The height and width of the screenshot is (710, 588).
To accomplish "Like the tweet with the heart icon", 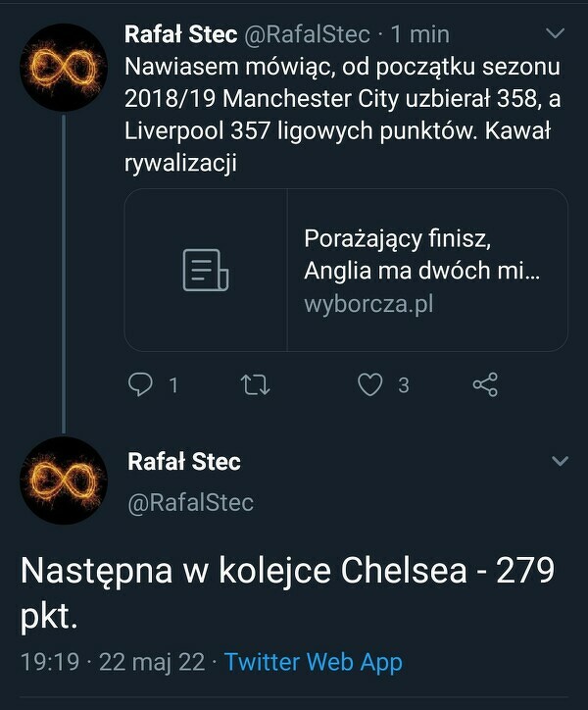I will [369, 385].
